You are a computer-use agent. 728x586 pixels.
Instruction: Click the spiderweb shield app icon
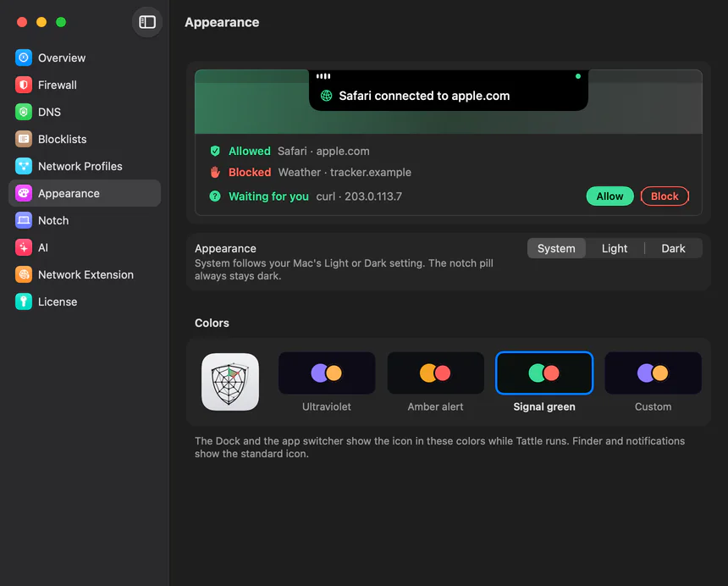pyautogui.click(x=230, y=382)
